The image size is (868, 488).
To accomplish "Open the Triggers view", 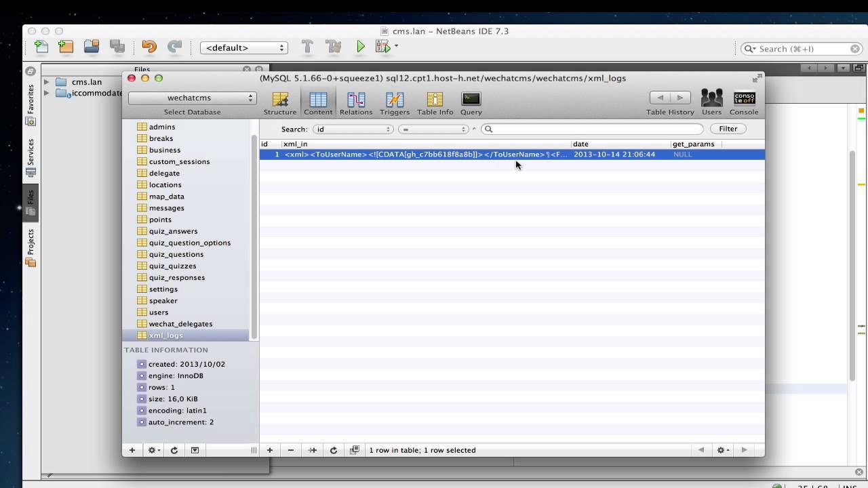I will point(395,103).
